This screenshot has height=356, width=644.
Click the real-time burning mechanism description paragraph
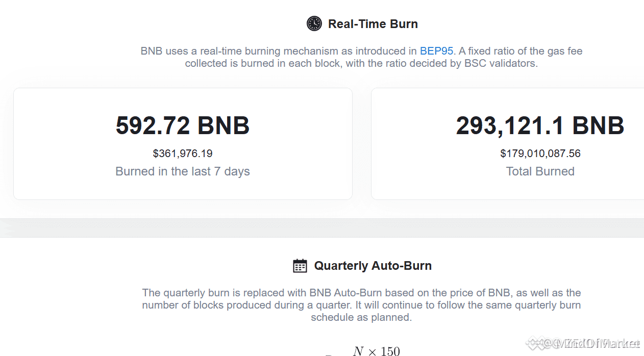click(361, 58)
